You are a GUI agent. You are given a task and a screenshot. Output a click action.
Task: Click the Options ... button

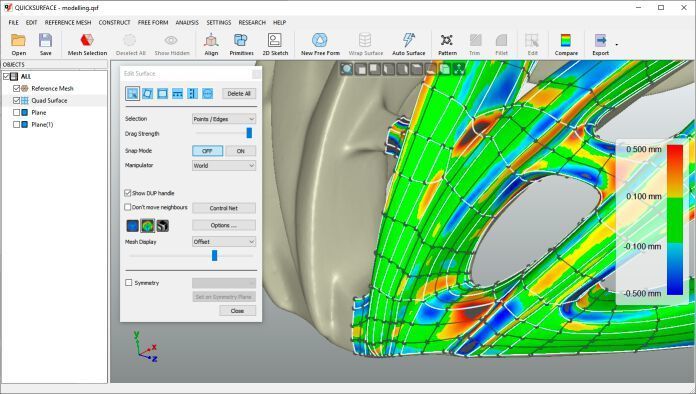(x=224, y=225)
